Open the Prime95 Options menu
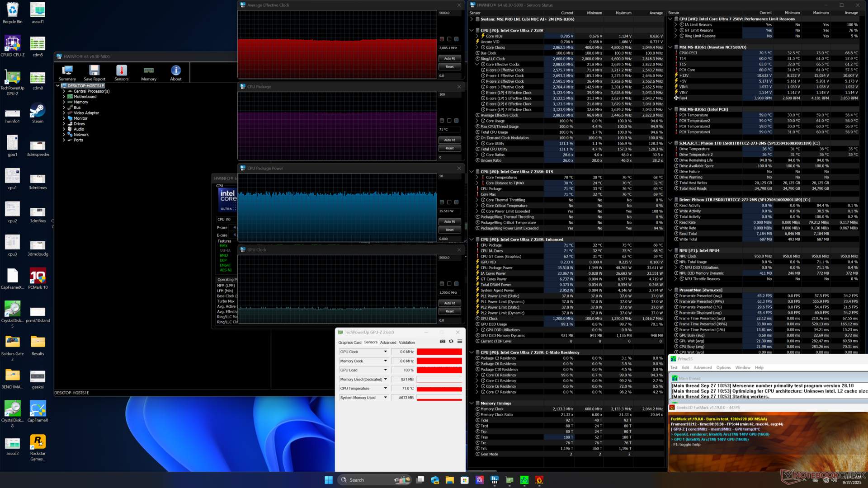 723,368
